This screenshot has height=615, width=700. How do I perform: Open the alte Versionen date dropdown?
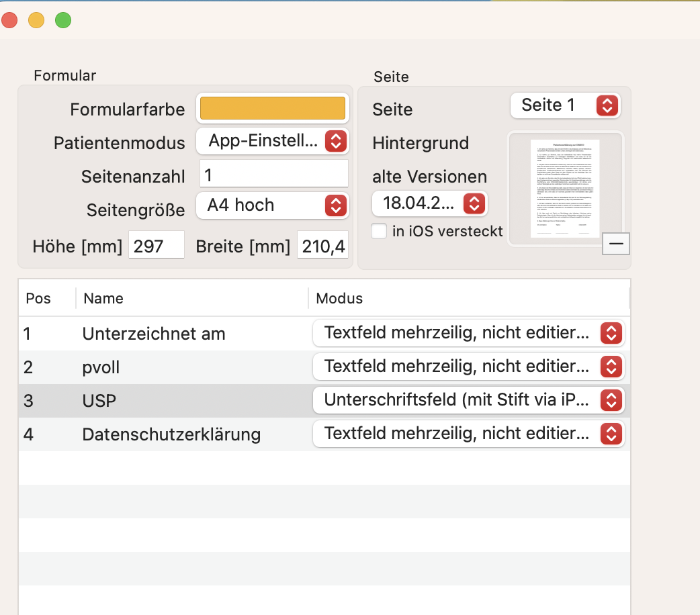[429, 203]
